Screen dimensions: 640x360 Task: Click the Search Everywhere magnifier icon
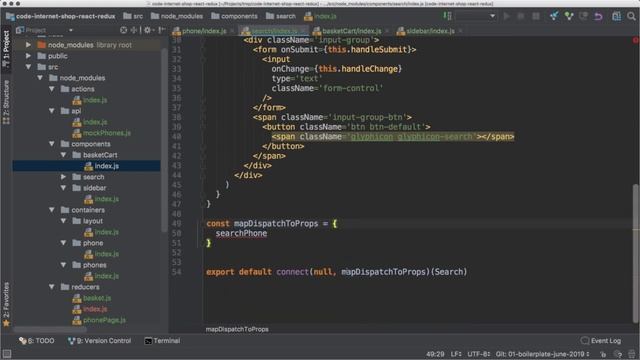point(631,16)
